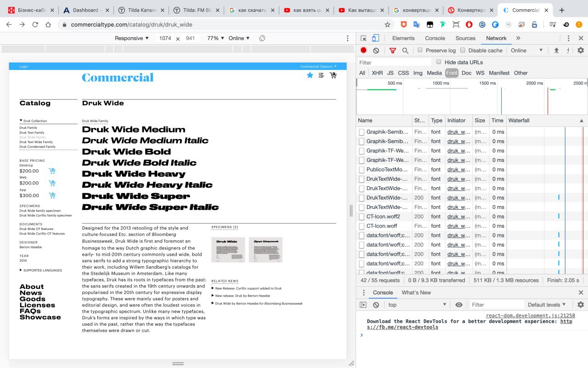The image size is (588, 368).
Task: Open the device toolbar Online throttling dropdown
Action: click(239, 38)
